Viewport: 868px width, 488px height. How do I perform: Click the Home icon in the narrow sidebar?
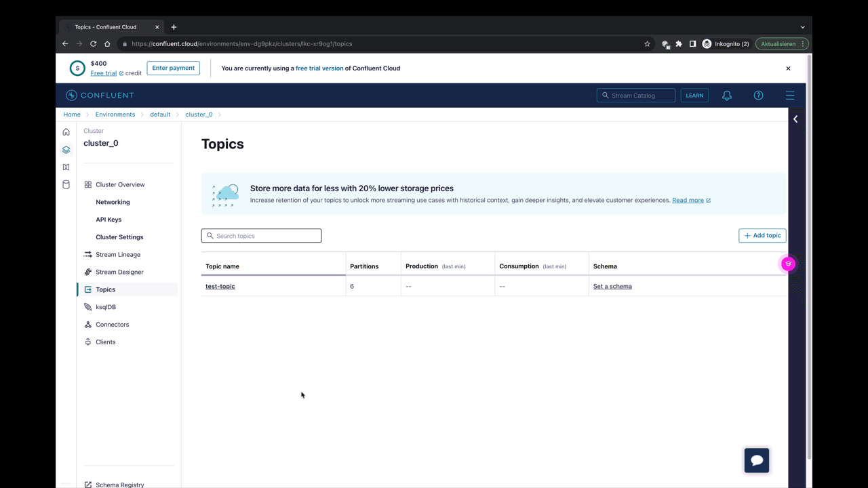[66, 132]
